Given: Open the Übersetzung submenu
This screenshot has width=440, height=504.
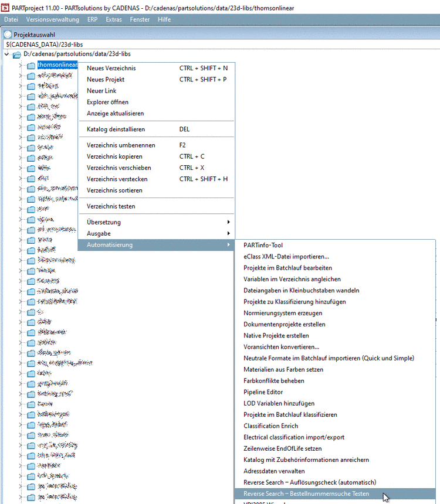Looking at the screenshot, I should 157,222.
